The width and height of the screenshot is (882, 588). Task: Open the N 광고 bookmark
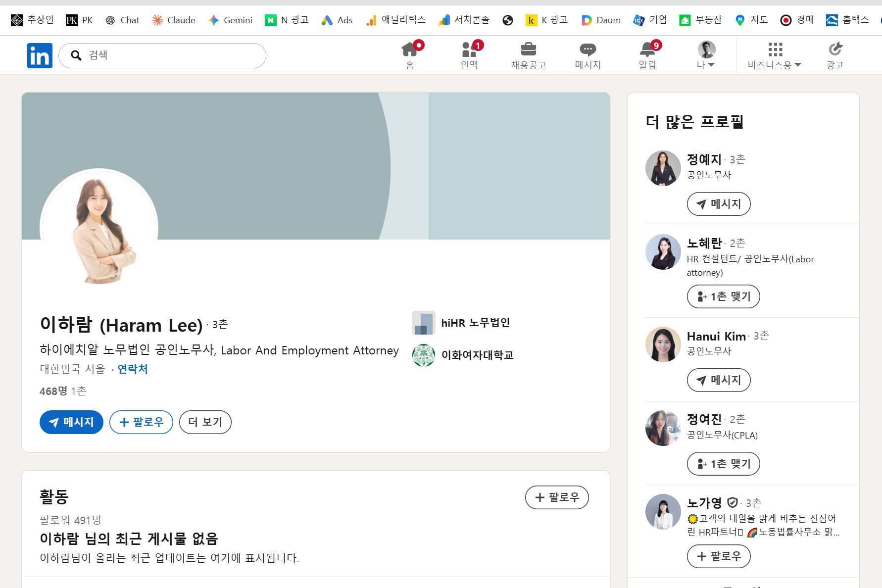tap(287, 20)
